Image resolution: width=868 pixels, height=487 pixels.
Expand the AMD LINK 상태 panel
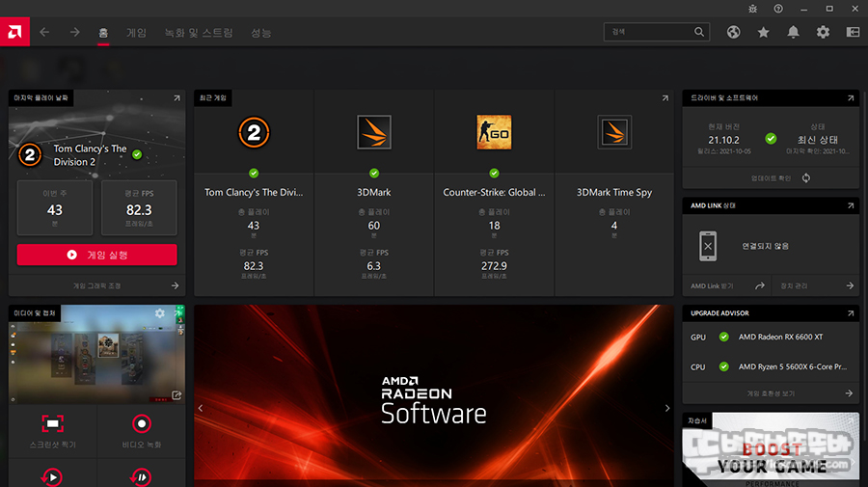pos(851,205)
